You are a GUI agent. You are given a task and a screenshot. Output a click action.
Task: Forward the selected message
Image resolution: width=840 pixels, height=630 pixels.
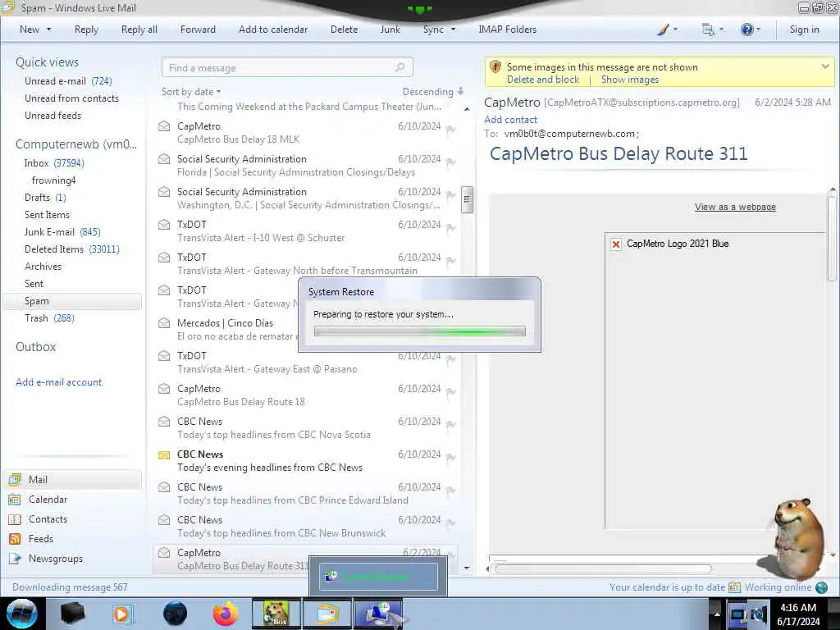coord(198,30)
